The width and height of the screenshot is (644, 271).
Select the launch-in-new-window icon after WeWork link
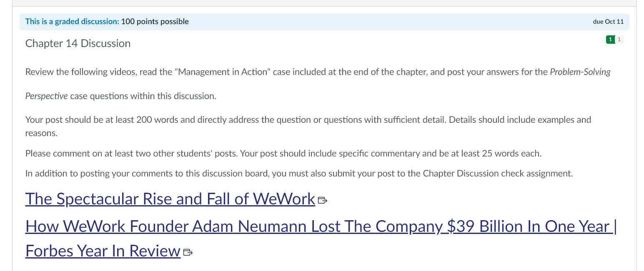[x=322, y=200]
